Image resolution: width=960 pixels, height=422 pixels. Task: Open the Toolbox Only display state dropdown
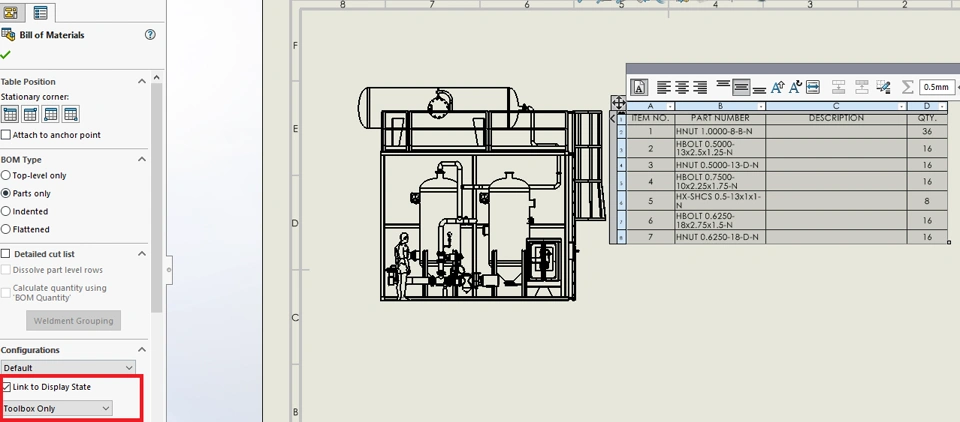pyautogui.click(x=57, y=409)
